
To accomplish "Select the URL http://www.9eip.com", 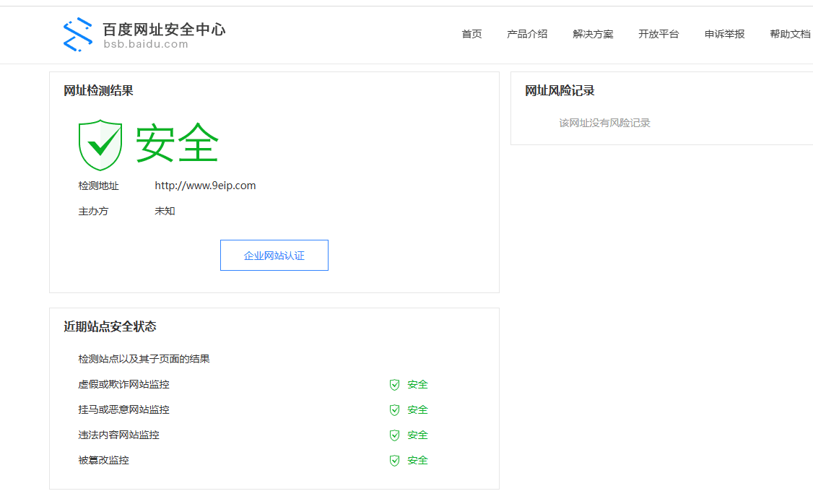I will [205, 186].
